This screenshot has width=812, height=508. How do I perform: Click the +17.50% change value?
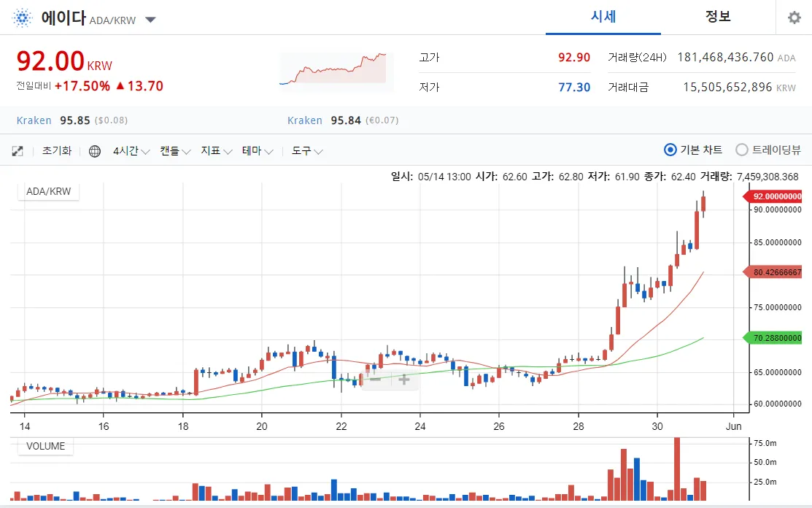click(x=82, y=86)
